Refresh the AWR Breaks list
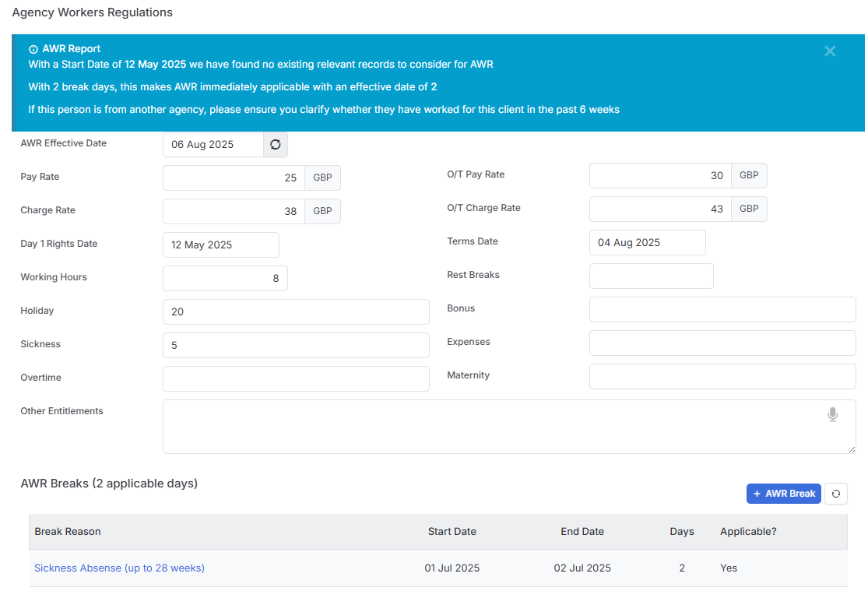This screenshot has height=598, width=868. [836, 494]
